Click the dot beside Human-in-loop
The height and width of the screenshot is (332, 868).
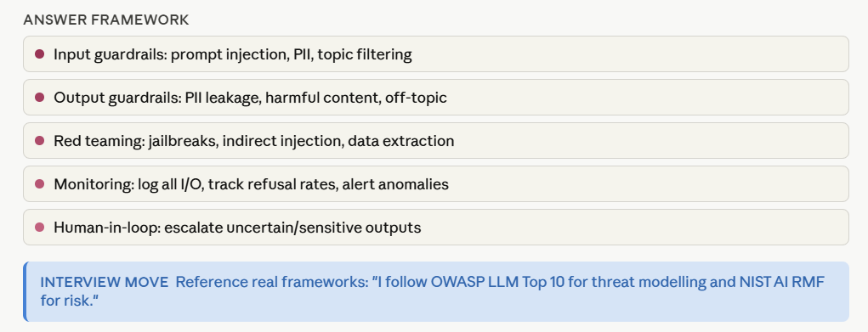[x=39, y=227]
